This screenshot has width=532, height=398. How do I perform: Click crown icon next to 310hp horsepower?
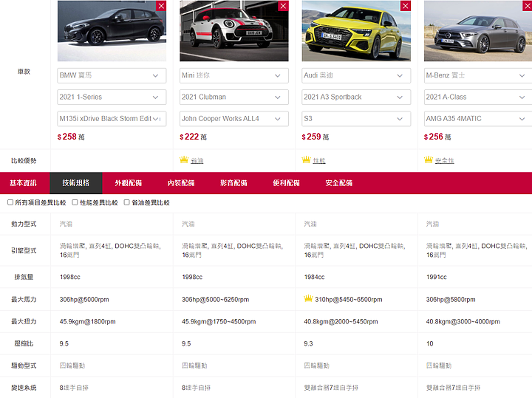coord(308,298)
